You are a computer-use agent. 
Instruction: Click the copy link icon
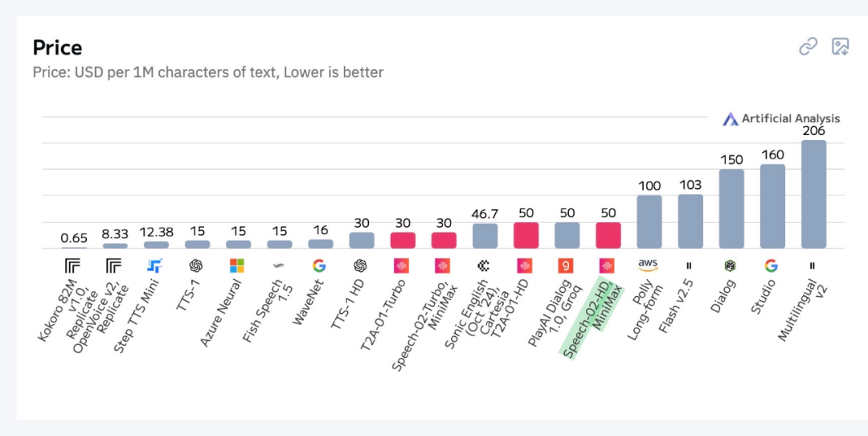808,47
